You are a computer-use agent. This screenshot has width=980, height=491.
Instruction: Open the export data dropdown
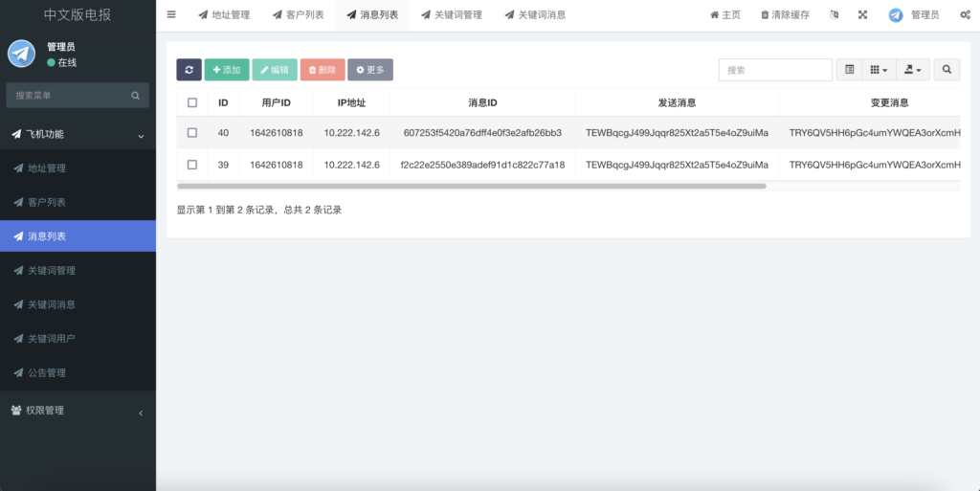[912, 70]
